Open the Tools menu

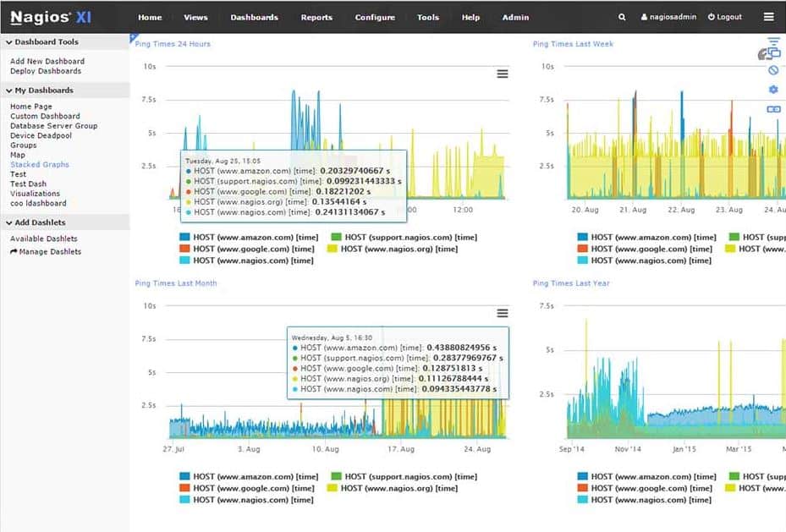tap(428, 17)
